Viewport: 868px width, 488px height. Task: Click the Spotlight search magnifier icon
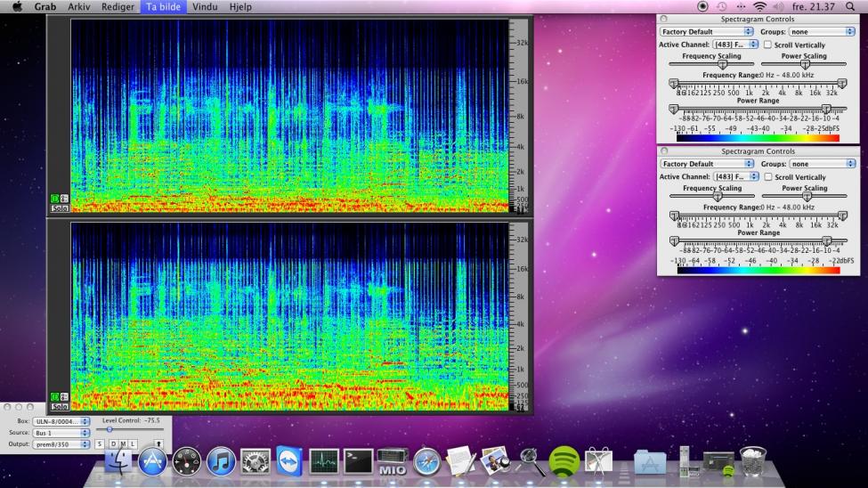(x=849, y=6)
